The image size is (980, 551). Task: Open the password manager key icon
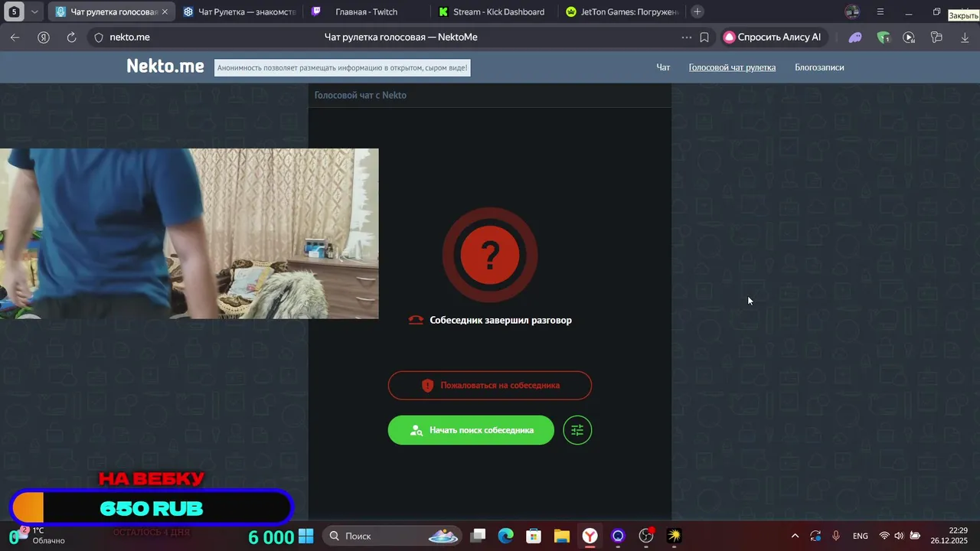coord(936,37)
